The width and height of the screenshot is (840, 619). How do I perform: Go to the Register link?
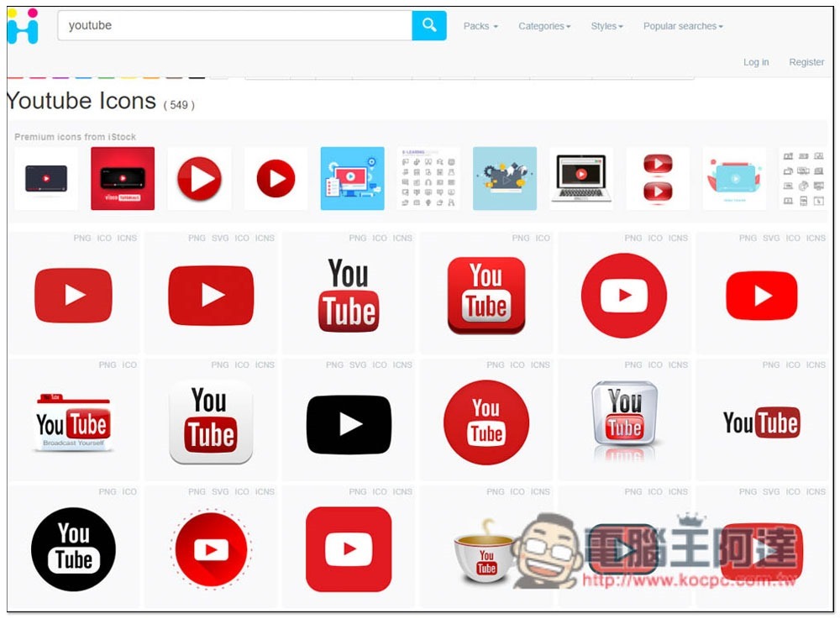[806, 62]
